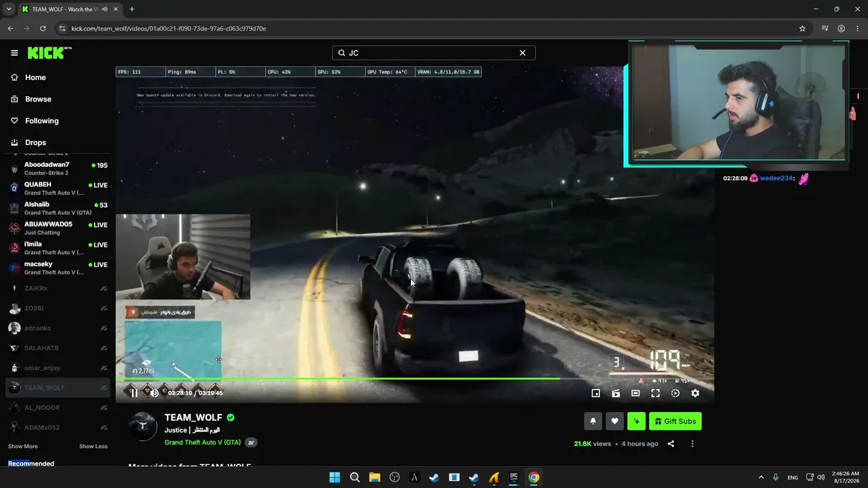
Task: Clear the search box with the X
Action: (522, 53)
